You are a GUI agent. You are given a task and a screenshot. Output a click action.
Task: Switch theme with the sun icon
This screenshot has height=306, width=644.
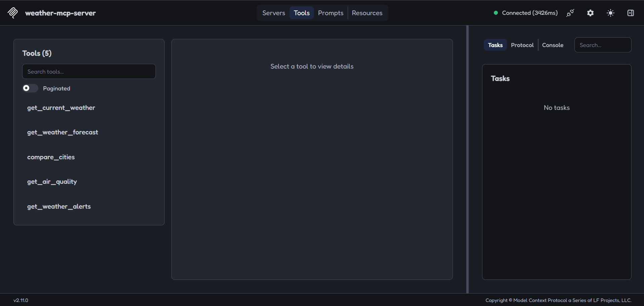(x=610, y=13)
